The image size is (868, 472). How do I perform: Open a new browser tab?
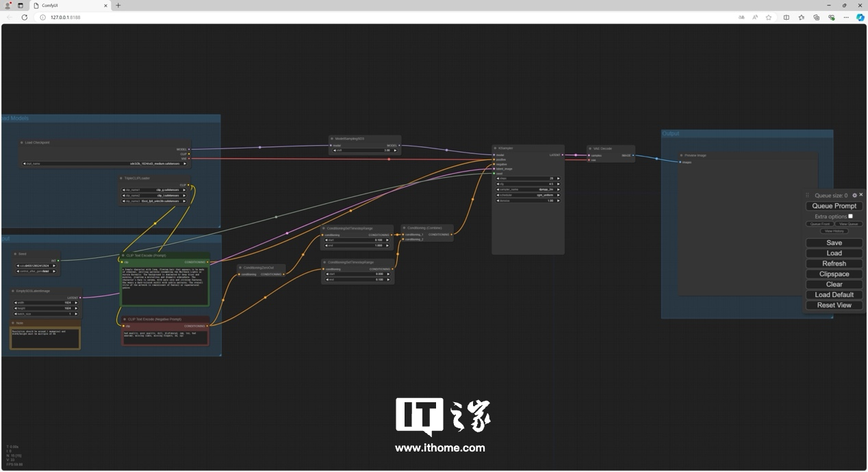click(118, 5)
